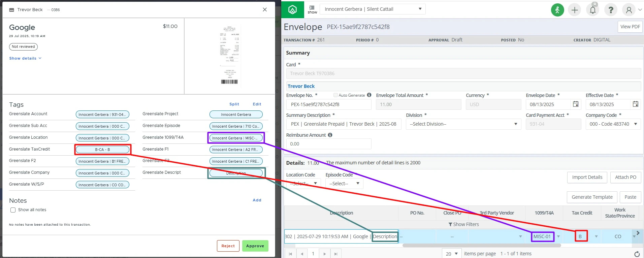Click the Greenslate W/S/P CO tag pill
644x258 pixels.
[x=102, y=185]
